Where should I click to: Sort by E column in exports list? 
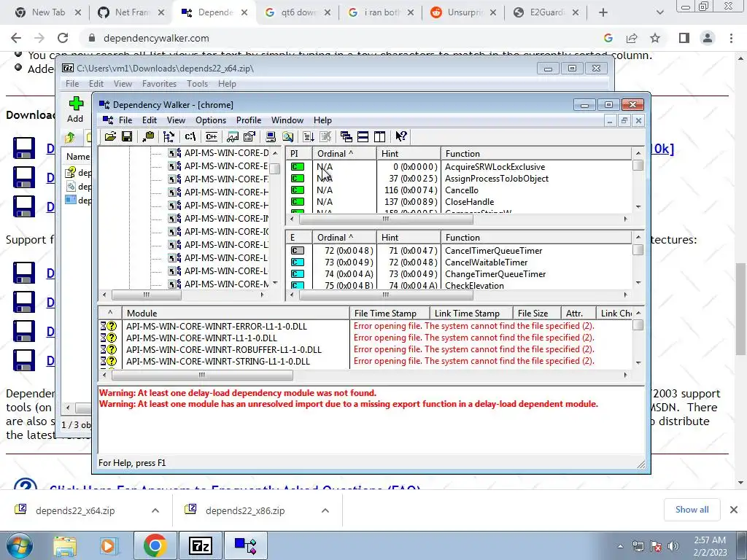(x=299, y=237)
